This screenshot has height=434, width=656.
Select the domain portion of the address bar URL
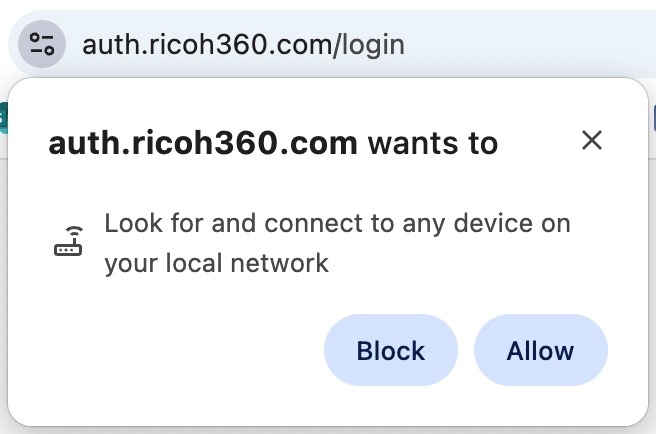(208, 44)
